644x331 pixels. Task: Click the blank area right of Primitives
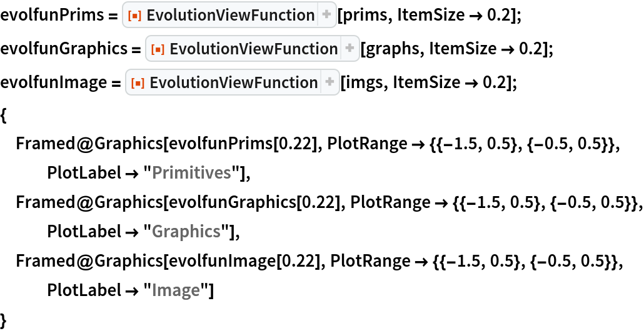point(406,173)
